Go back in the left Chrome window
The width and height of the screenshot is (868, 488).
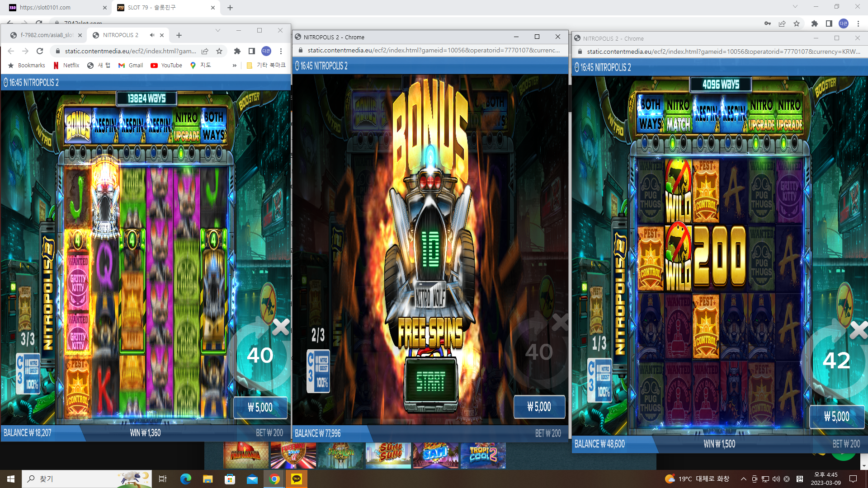pyautogui.click(x=11, y=51)
